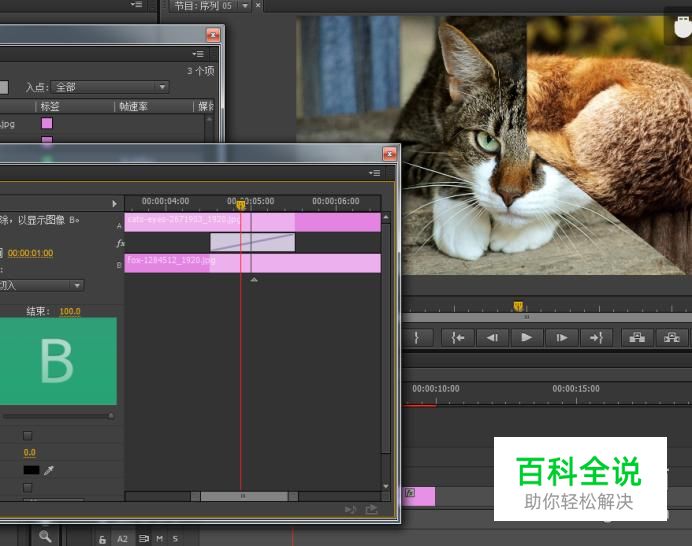
Task: Select the Zoom tool magnifier icon
Action: point(45,536)
